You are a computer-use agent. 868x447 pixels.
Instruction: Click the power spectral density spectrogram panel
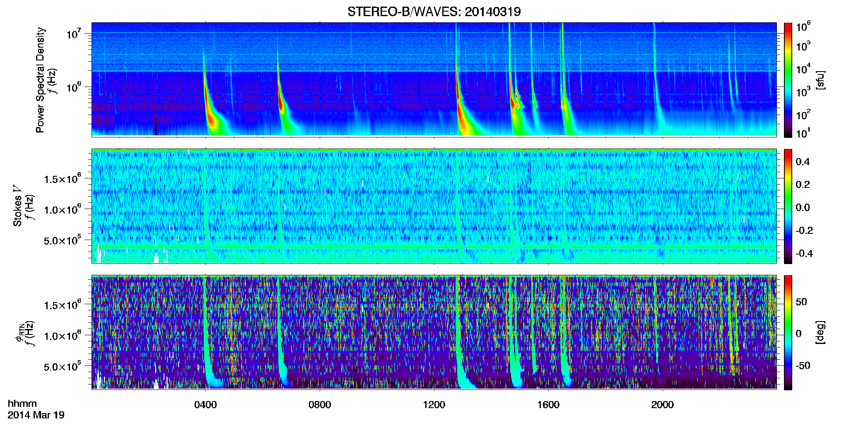tap(434, 79)
